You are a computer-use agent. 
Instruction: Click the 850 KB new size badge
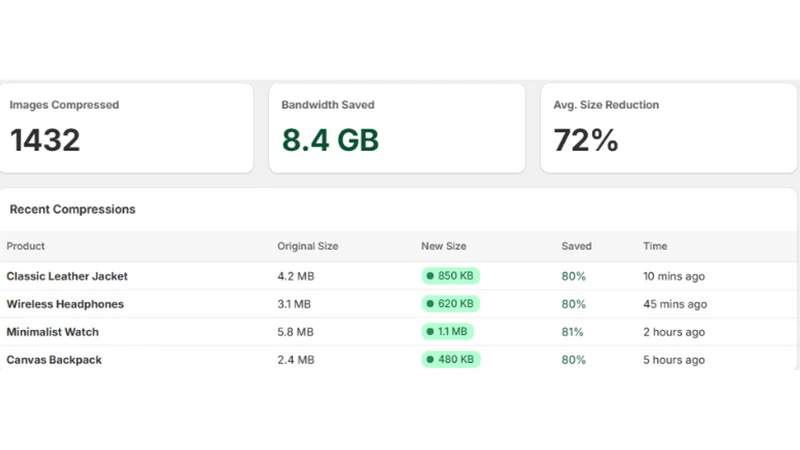pos(450,276)
